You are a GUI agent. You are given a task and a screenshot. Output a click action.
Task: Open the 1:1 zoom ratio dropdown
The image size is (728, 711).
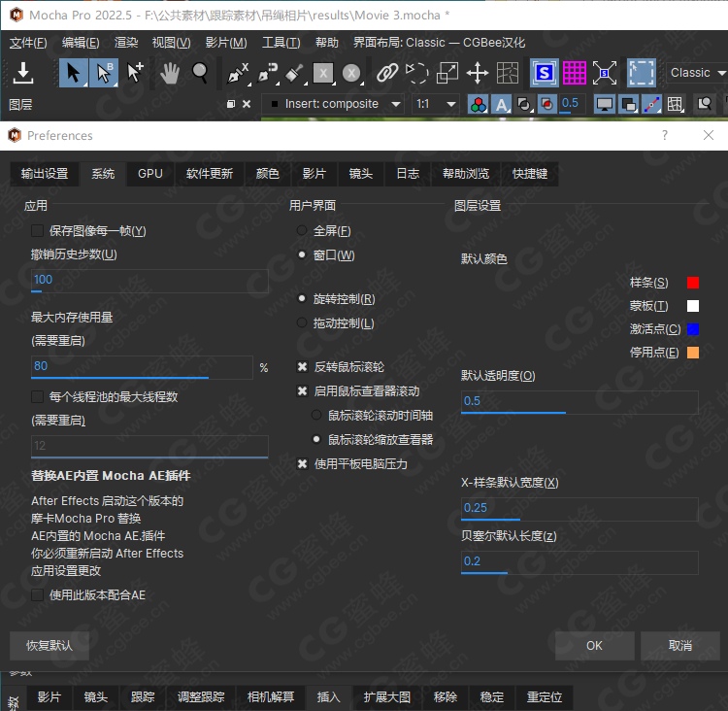(436, 104)
